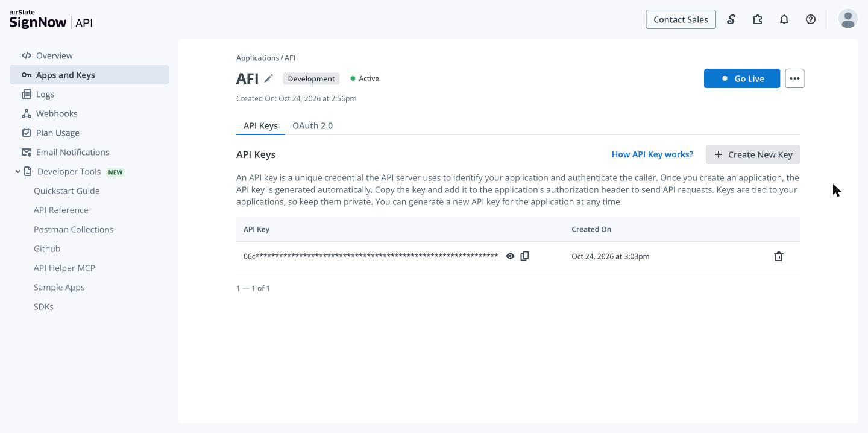Click the Created On column header
The image size is (868, 433).
pyautogui.click(x=591, y=229)
